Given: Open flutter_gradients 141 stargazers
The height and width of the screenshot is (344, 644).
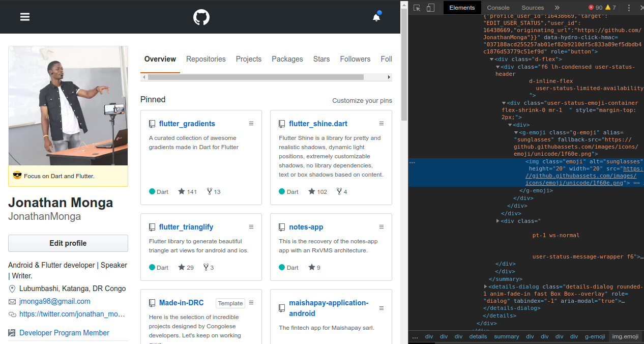Looking at the screenshot, I should [187, 192].
